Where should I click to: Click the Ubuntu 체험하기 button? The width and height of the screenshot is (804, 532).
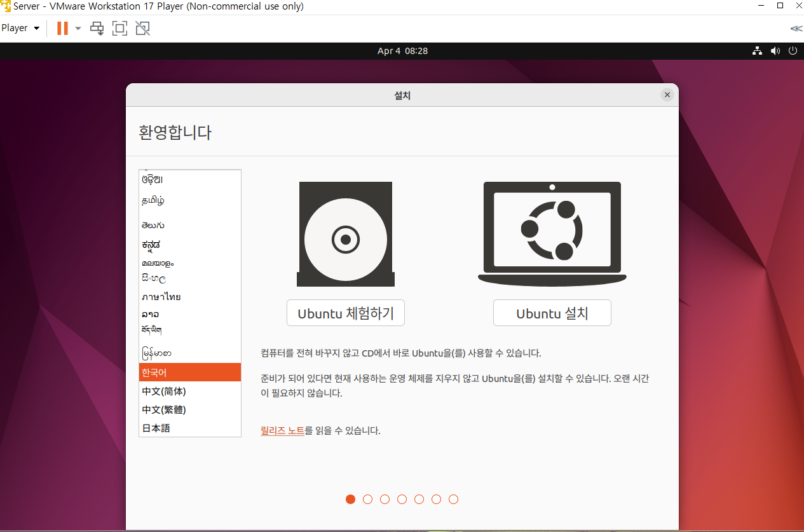click(x=346, y=313)
